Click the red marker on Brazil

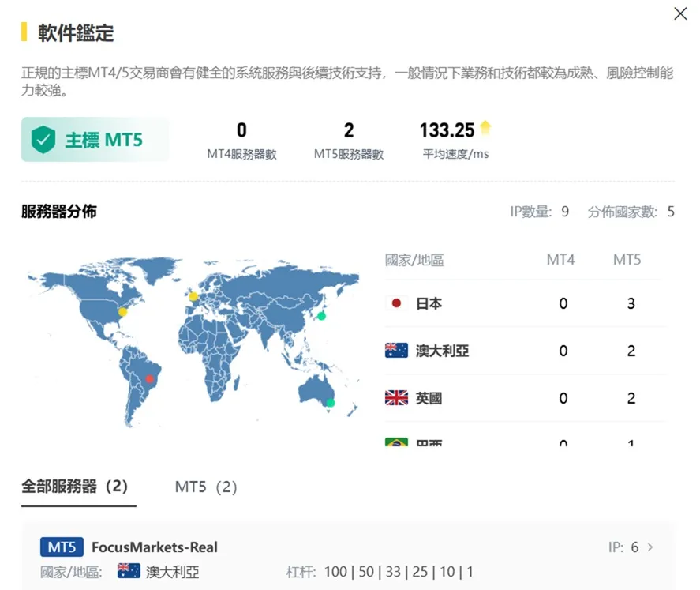coord(150,379)
